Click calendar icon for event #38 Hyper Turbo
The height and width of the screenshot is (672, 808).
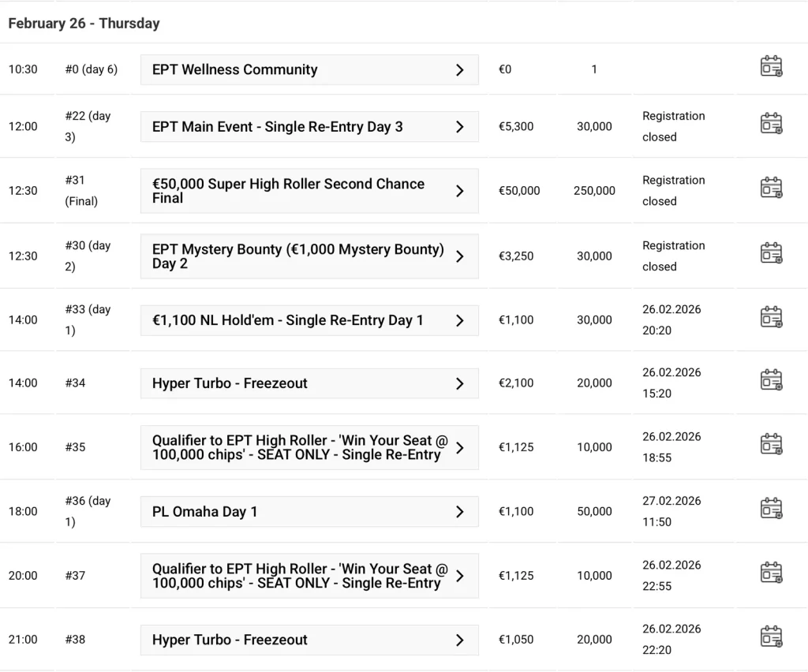tap(772, 637)
